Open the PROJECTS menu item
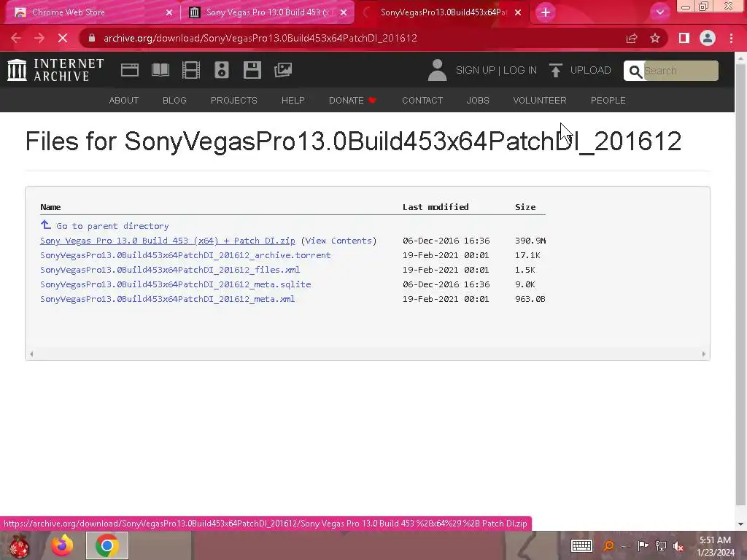The height and width of the screenshot is (560, 747). pyautogui.click(x=234, y=101)
